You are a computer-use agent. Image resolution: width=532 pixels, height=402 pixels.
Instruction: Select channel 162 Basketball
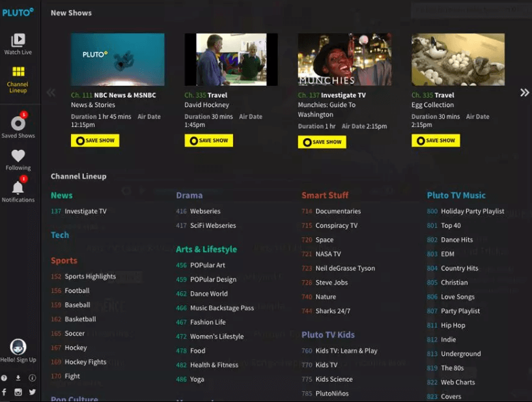[74, 319]
